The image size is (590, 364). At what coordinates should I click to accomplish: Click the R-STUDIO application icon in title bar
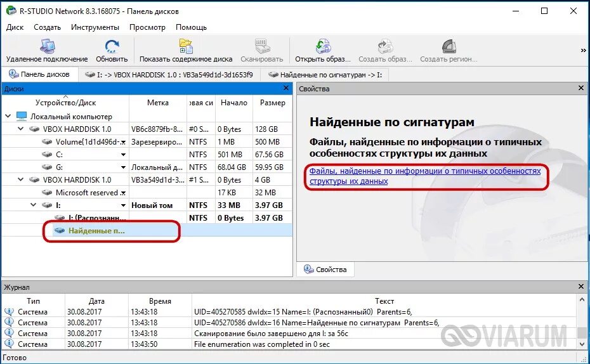11,11
